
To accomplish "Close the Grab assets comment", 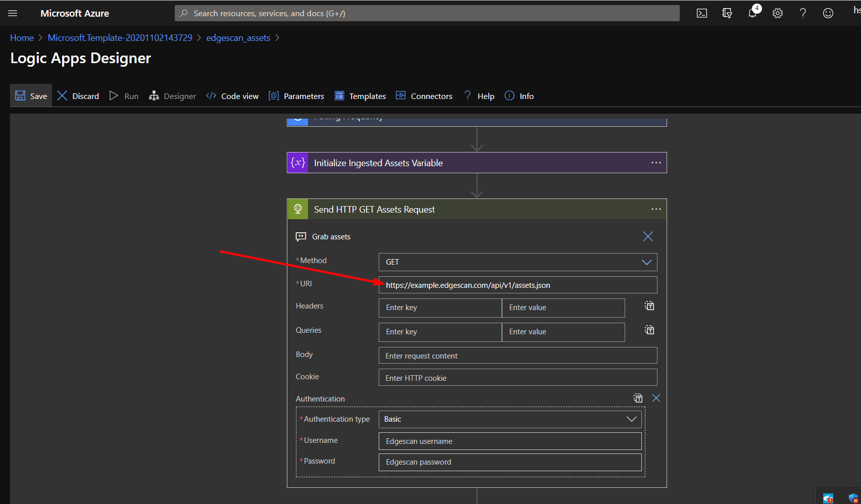I will click(648, 236).
